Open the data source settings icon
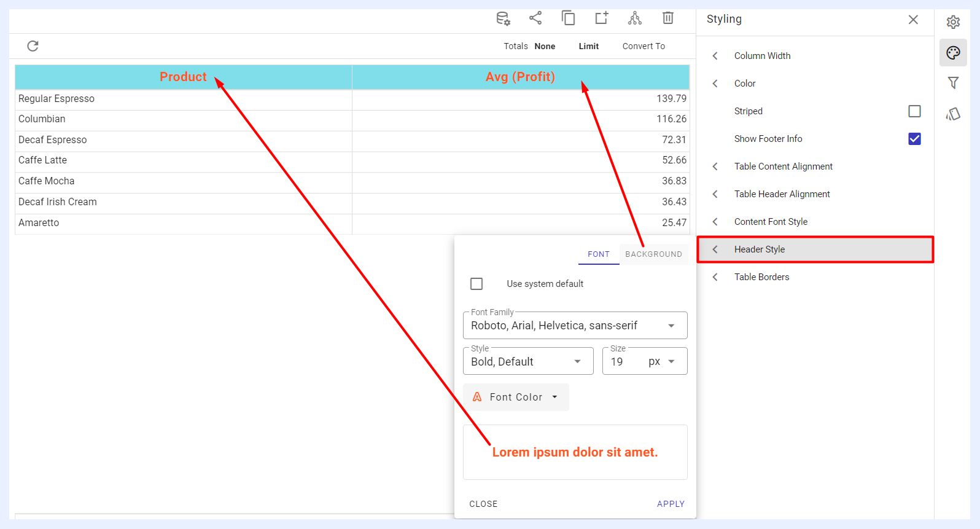This screenshot has height=529, width=980. tap(503, 18)
